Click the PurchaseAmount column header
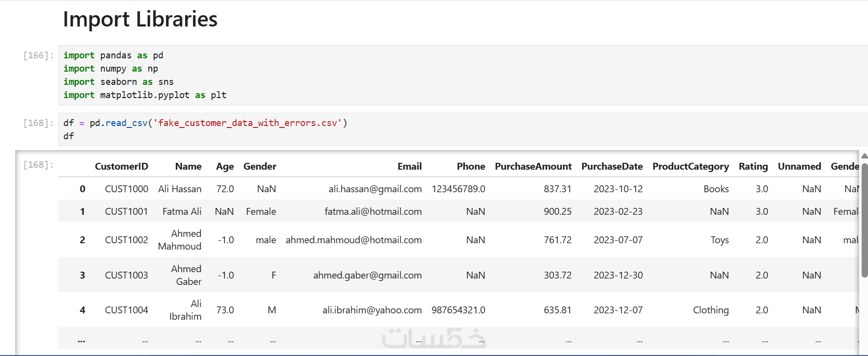 click(533, 167)
